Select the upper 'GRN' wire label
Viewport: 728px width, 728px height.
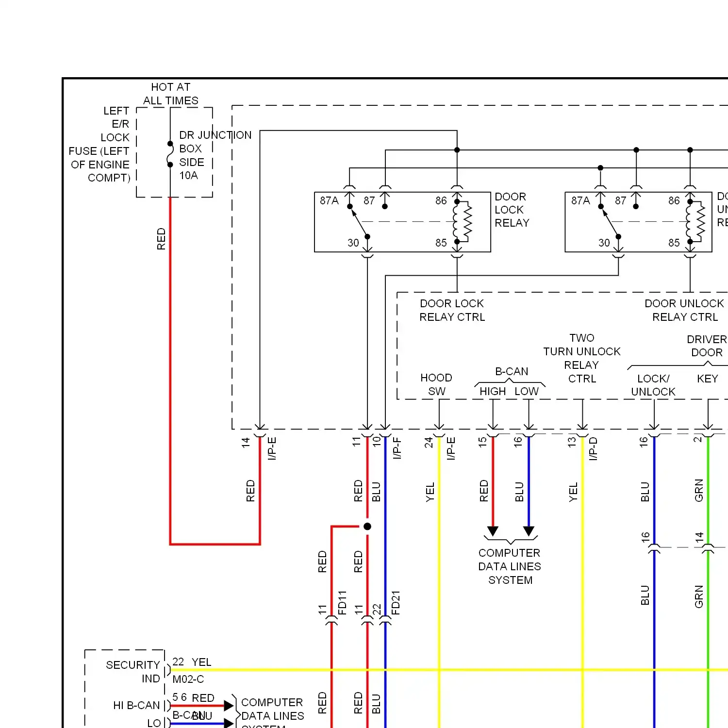point(699,490)
